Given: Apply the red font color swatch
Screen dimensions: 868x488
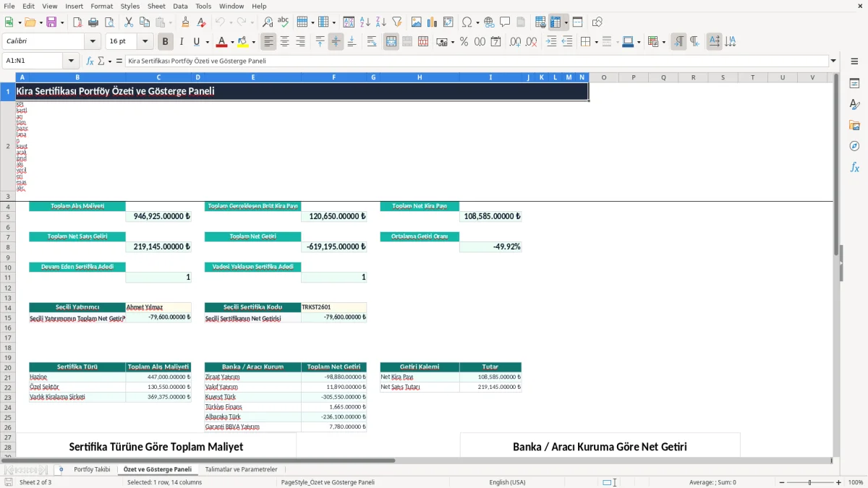Looking at the screenshot, I should [x=221, y=42].
